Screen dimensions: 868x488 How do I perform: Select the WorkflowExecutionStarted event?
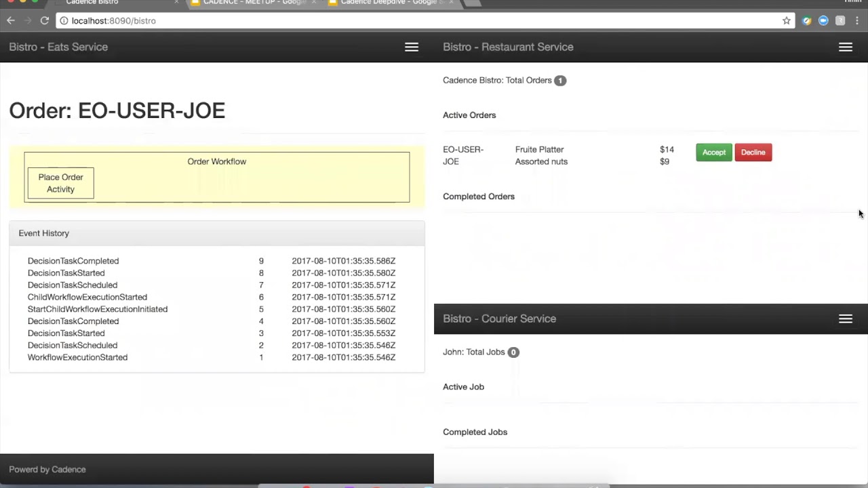[77, 357]
